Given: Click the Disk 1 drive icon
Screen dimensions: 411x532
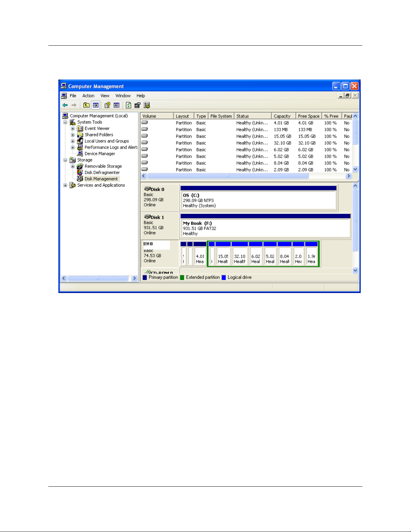Looking at the screenshot, I should (147, 217).
